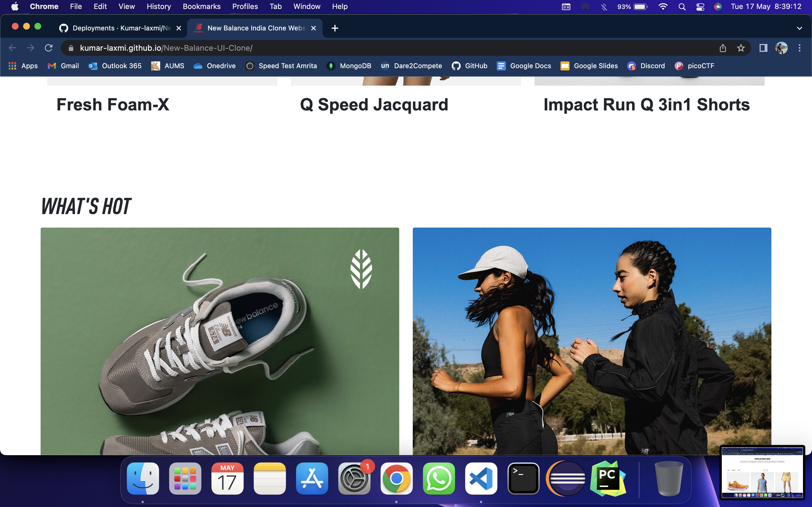Toggle Bluetooth from the menu bar
Screen dimensions: 812x507
[x=604, y=7]
